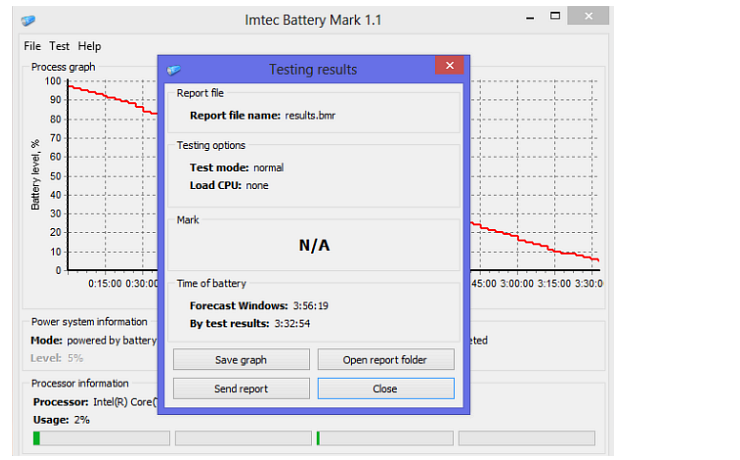Close the Testing results dialog via X
Viewport: 740px width, 460px height.
click(x=450, y=66)
